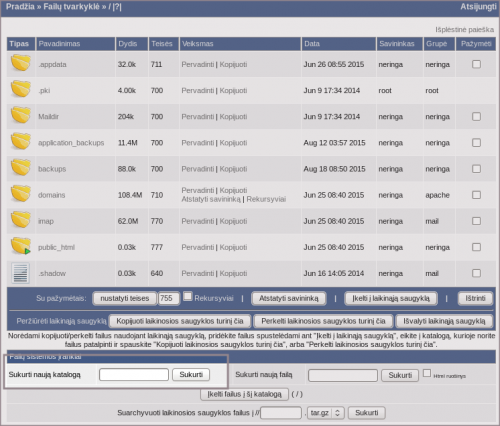Click the public_html folder icon

21,246
